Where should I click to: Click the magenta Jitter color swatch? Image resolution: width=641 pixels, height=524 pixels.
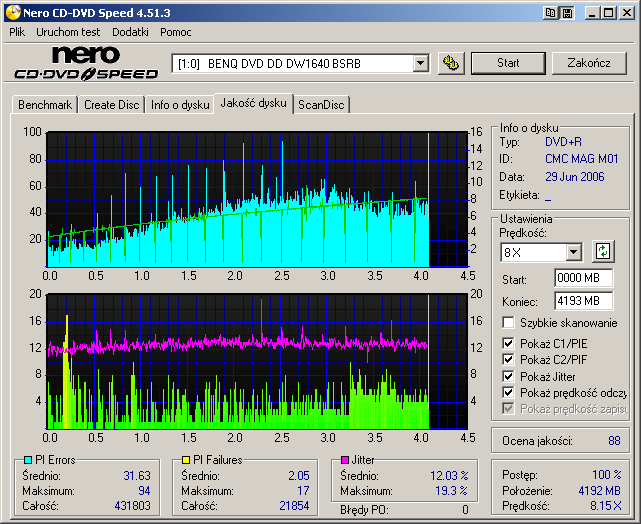345,460
